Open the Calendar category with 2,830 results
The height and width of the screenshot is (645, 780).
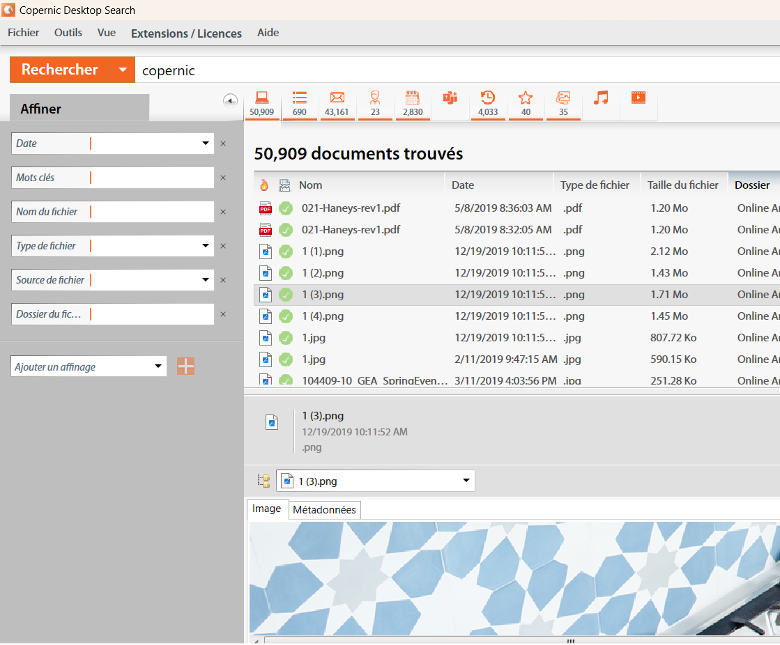pos(413,103)
